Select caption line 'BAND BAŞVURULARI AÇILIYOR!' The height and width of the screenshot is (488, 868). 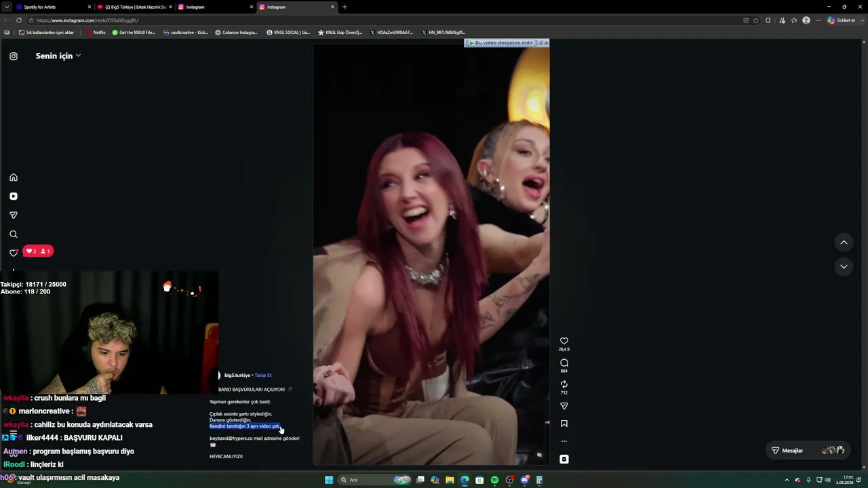tap(252, 390)
